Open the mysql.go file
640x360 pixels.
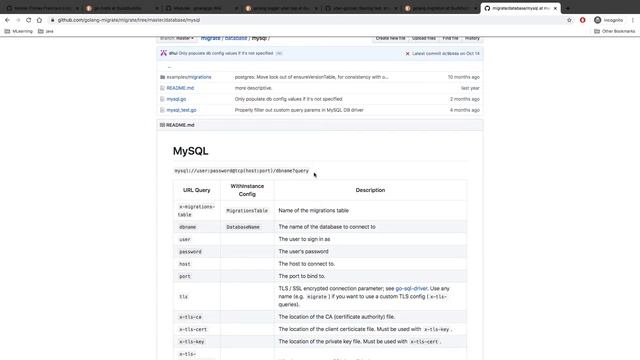(176, 99)
